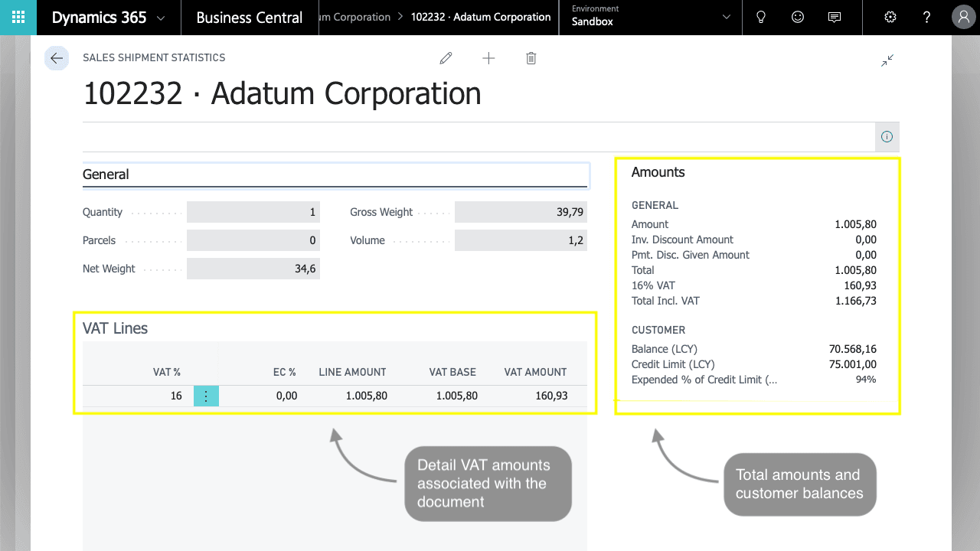This screenshot has height=551, width=980.
Task: Open the chat messages icon
Action: 835,18
